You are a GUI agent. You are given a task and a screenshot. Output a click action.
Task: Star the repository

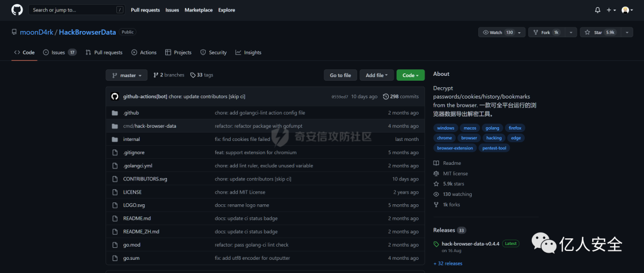(600, 32)
